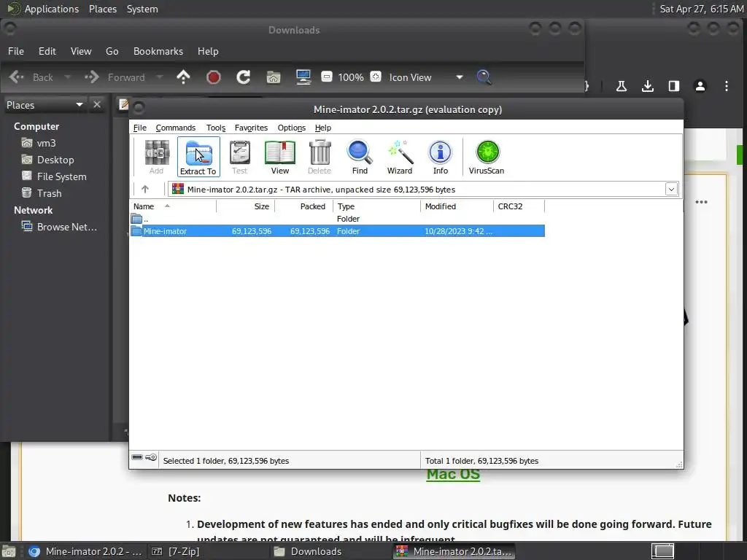The height and width of the screenshot is (560, 747).
Task: Select the parent folder '..' row
Action: click(337, 219)
